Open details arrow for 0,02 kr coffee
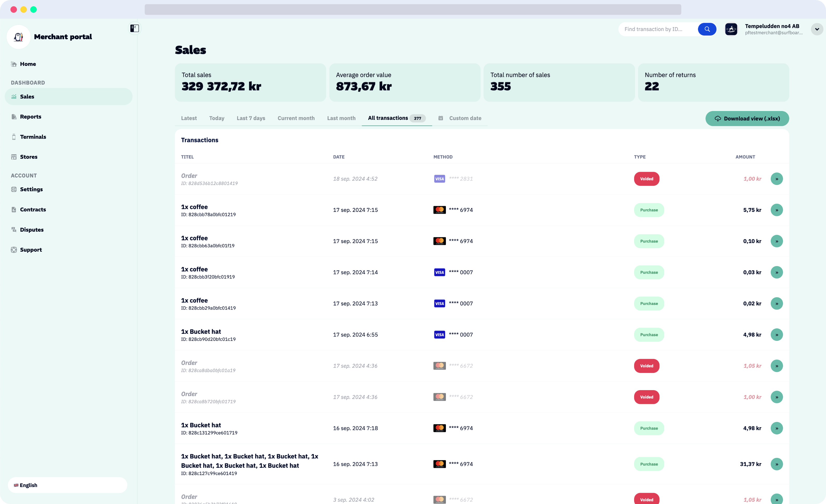Viewport: 826px width, 504px height. [777, 304]
